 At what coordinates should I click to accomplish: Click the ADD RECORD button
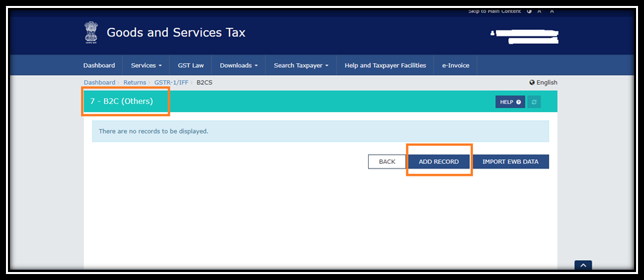(438, 162)
